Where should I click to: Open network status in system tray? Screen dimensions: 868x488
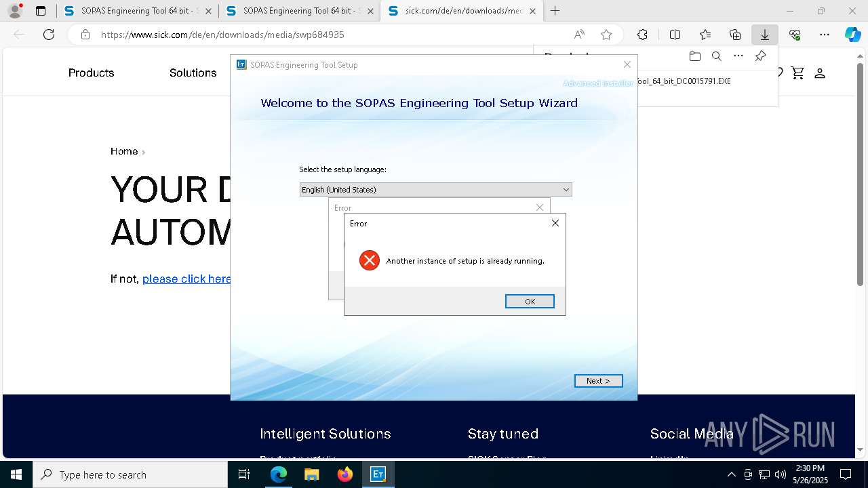tap(764, 474)
